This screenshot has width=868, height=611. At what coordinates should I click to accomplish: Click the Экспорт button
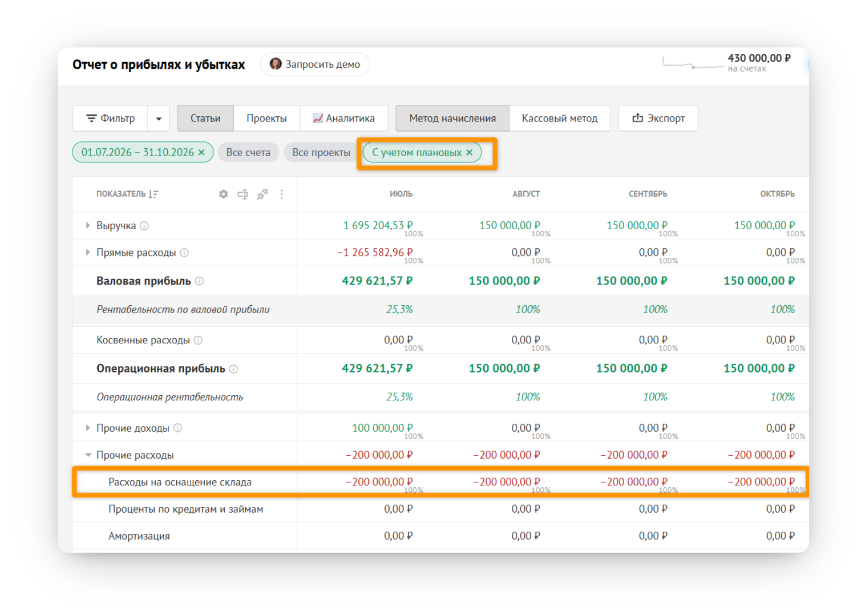(658, 118)
